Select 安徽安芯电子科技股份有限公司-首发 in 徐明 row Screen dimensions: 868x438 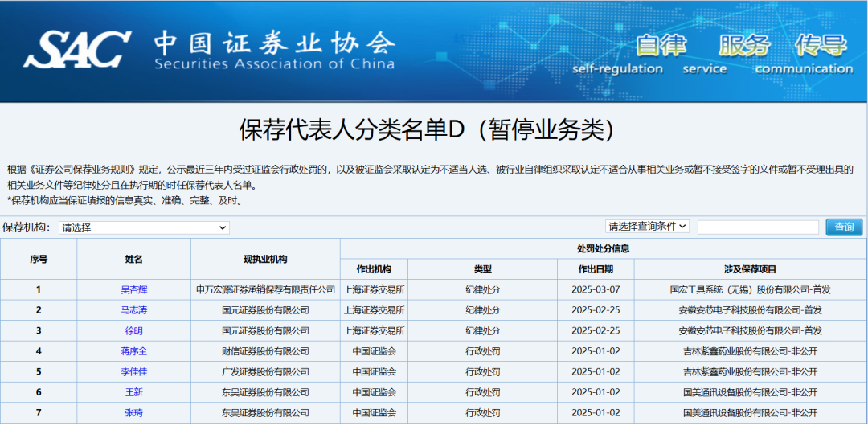pos(750,330)
